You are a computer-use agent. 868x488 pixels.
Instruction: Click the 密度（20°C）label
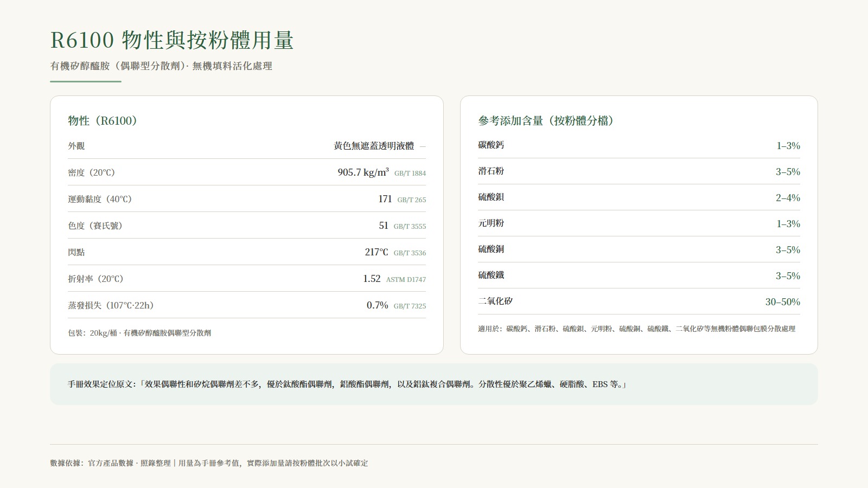tap(92, 172)
